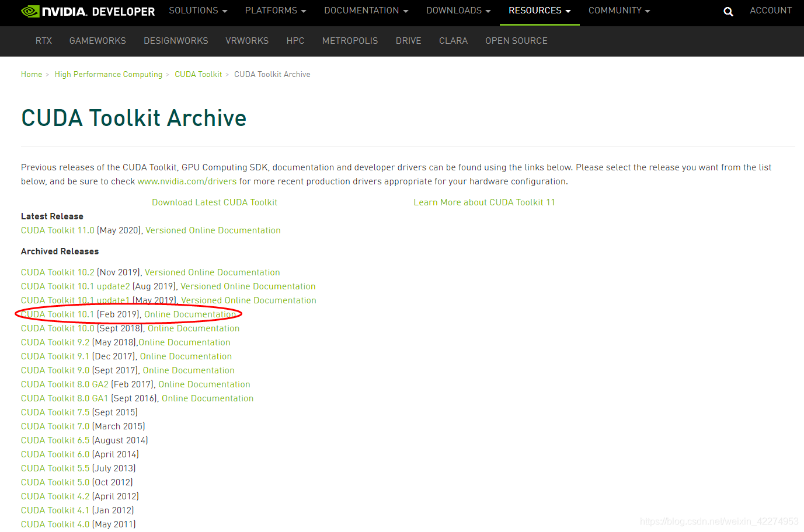Click Download Latest CUDA Toolkit
The height and width of the screenshot is (532, 804).
pos(215,202)
